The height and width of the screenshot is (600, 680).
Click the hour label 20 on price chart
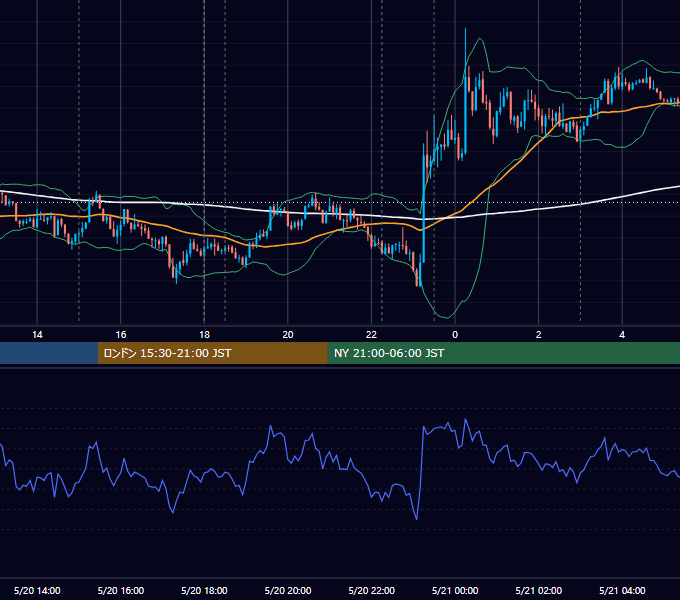pos(288,335)
